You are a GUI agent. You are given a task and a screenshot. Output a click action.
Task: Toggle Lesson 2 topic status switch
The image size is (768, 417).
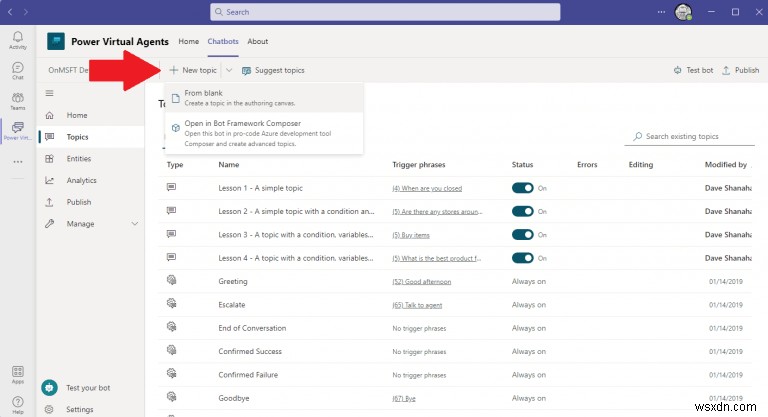point(523,211)
